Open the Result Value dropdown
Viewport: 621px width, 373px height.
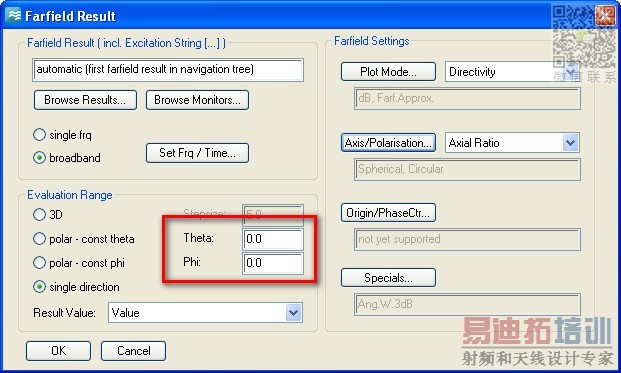point(293,313)
